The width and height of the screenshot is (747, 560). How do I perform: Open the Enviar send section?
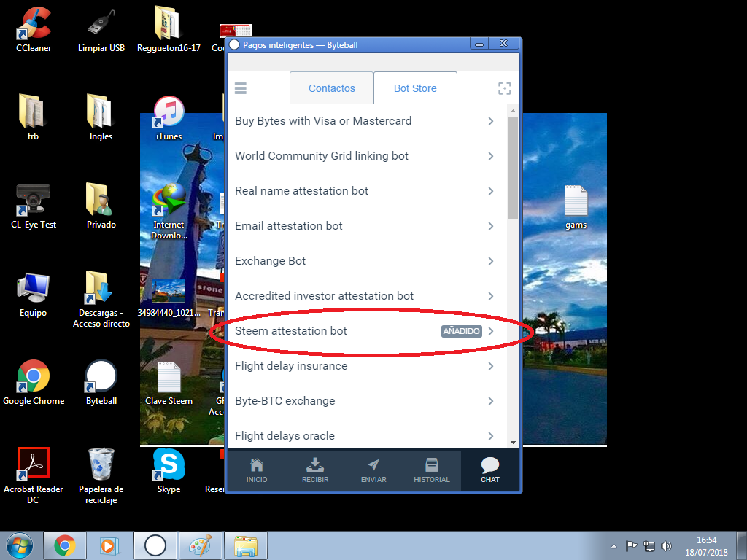tap(373, 470)
